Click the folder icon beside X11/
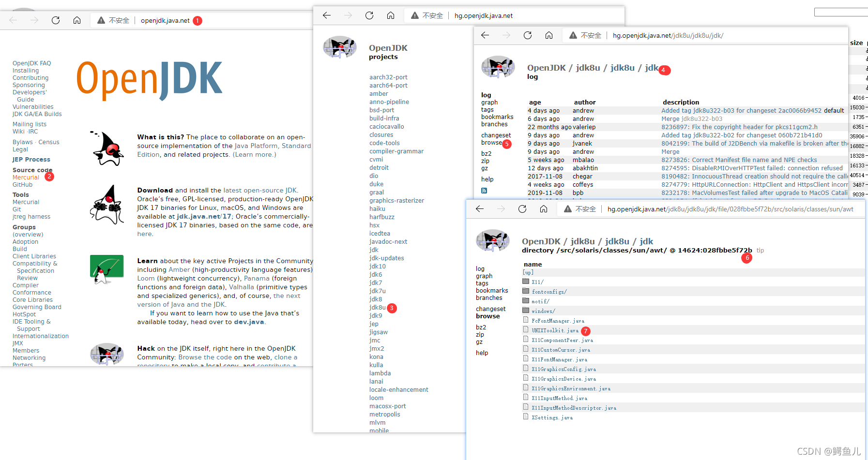 pos(526,281)
